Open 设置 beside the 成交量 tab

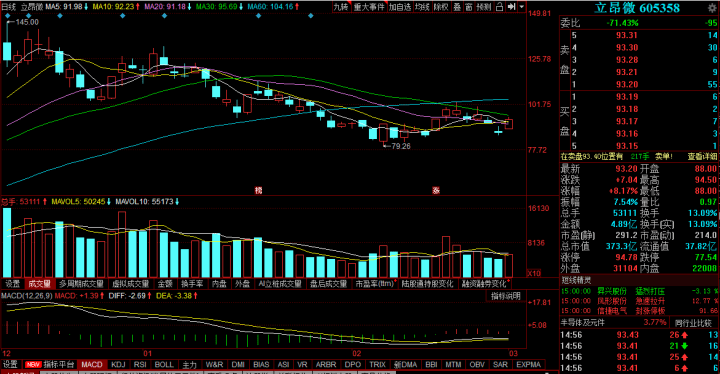click(x=12, y=284)
